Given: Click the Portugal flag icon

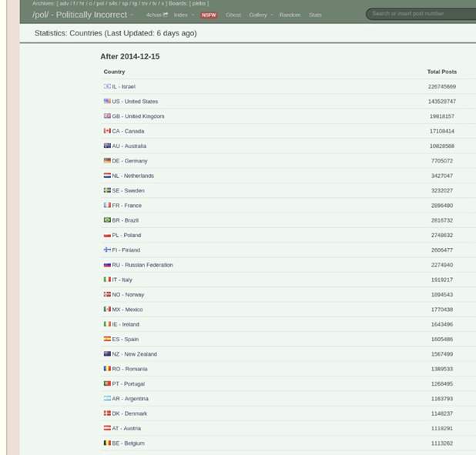Looking at the screenshot, I should [x=107, y=383].
